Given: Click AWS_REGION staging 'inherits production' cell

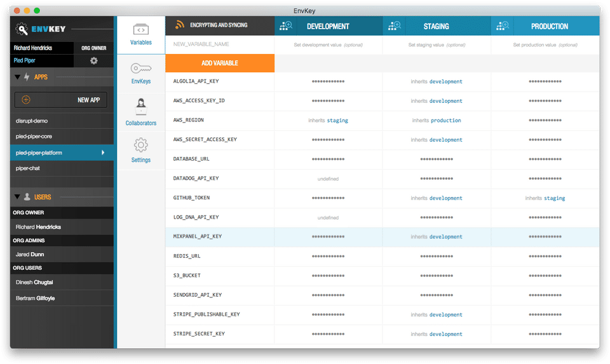Looking at the screenshot, I should (x=437, y=121).
